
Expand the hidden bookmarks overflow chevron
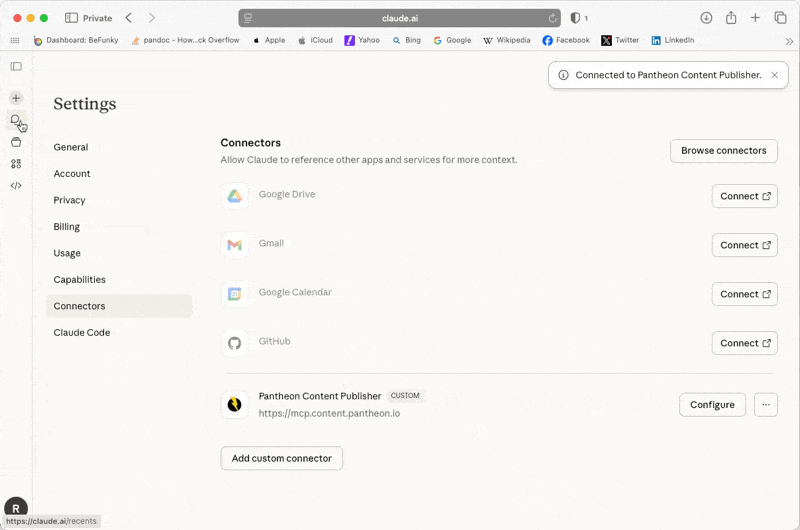click(x=789, y=41)
